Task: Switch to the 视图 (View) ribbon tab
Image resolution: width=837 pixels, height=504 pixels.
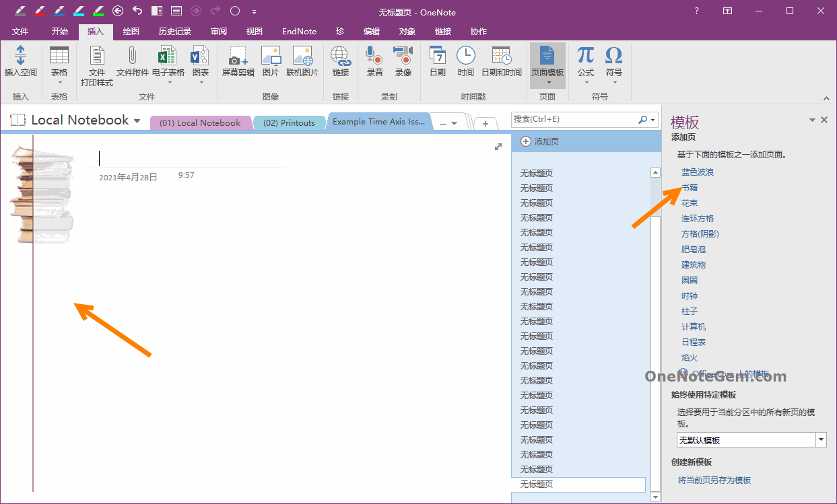Action: [255, 32]
